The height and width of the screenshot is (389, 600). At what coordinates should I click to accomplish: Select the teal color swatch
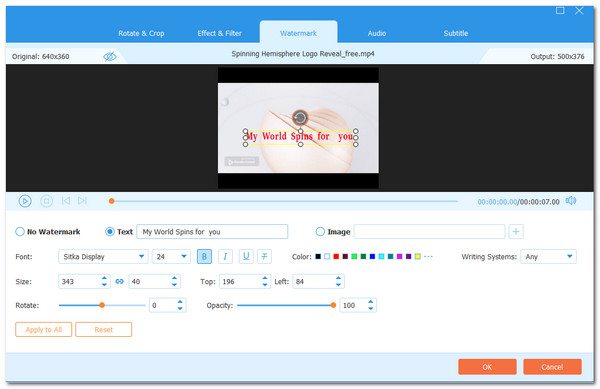point(390,256)
